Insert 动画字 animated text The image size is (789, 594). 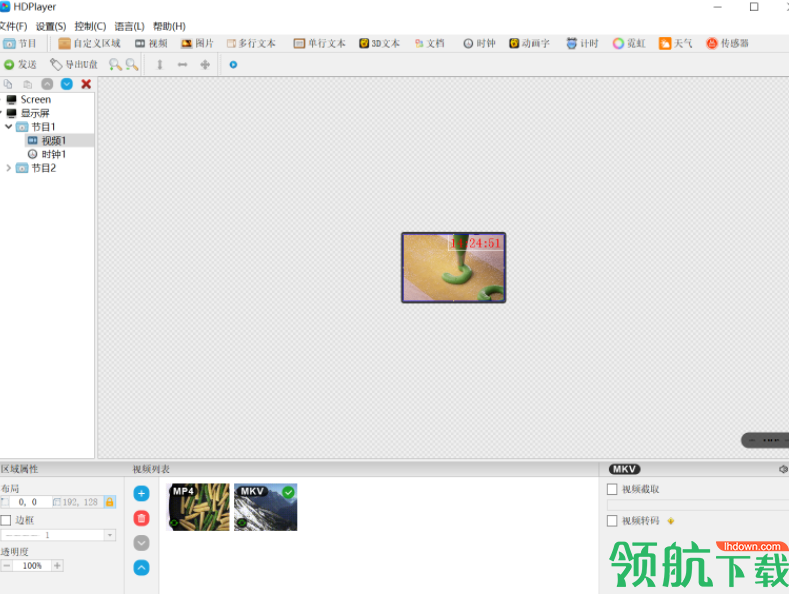pyautogui.click(x=529, y=43)
